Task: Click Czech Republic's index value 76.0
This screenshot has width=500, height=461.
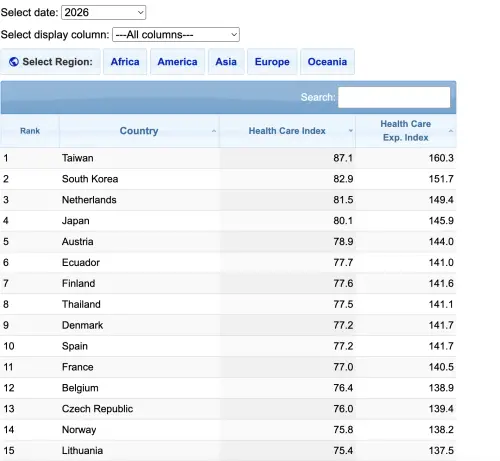Action: click(x=343, y=409)
